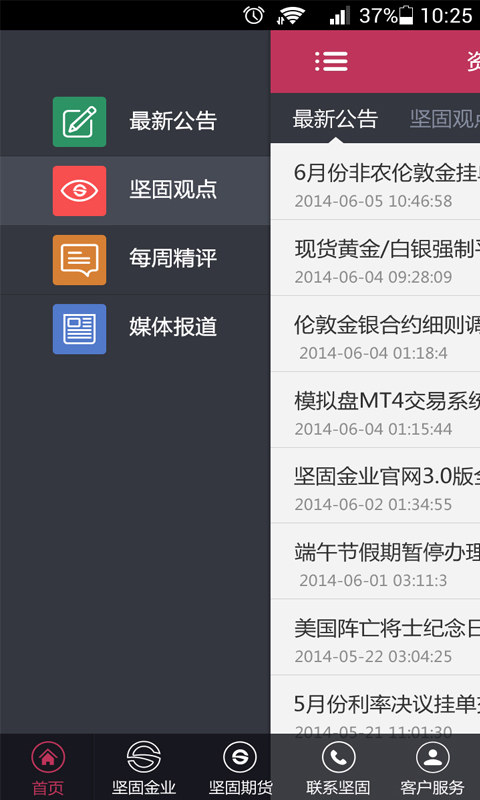Open 坚固金业官网3.0版 announcement

tap(375, 485)
